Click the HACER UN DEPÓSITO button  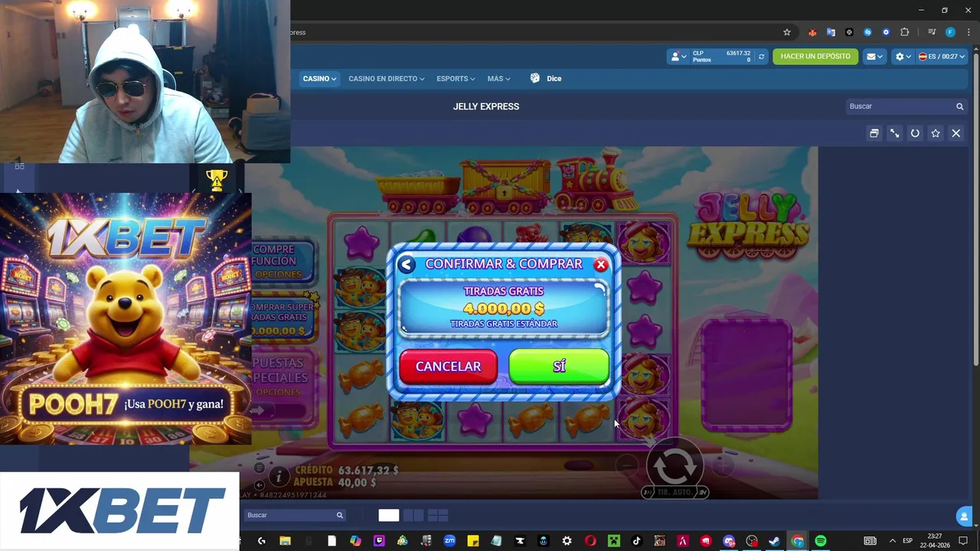coord(815,57)
